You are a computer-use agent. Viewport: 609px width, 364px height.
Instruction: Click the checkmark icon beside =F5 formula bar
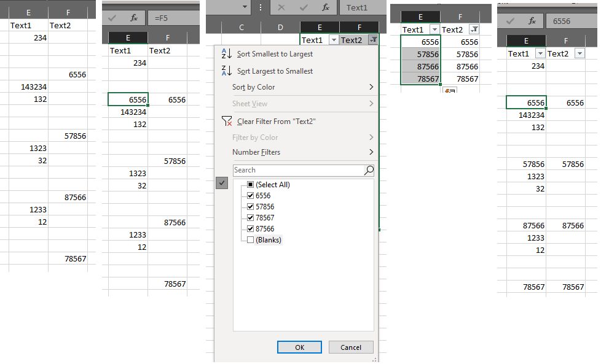pos(112,18)
